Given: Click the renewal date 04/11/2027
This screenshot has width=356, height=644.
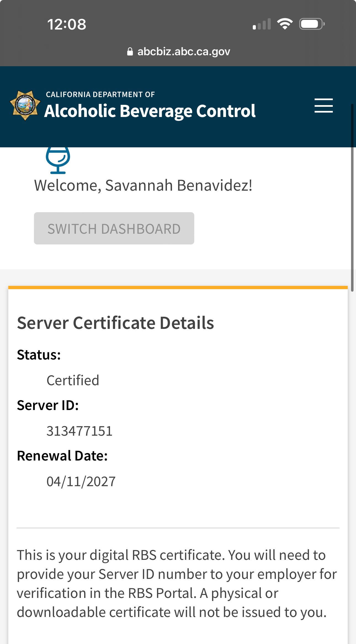Looking at the screenshot, I should coord(81,481).
